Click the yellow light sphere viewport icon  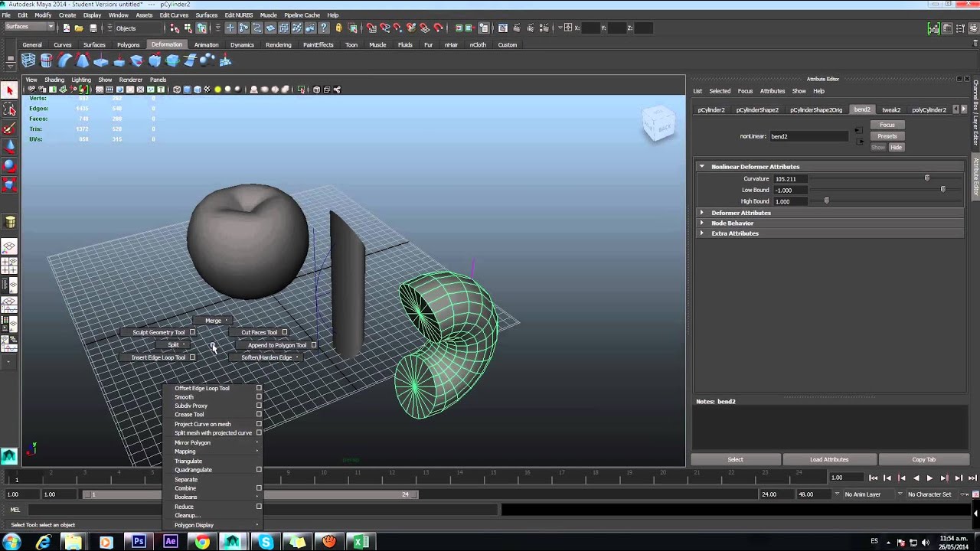217,90
